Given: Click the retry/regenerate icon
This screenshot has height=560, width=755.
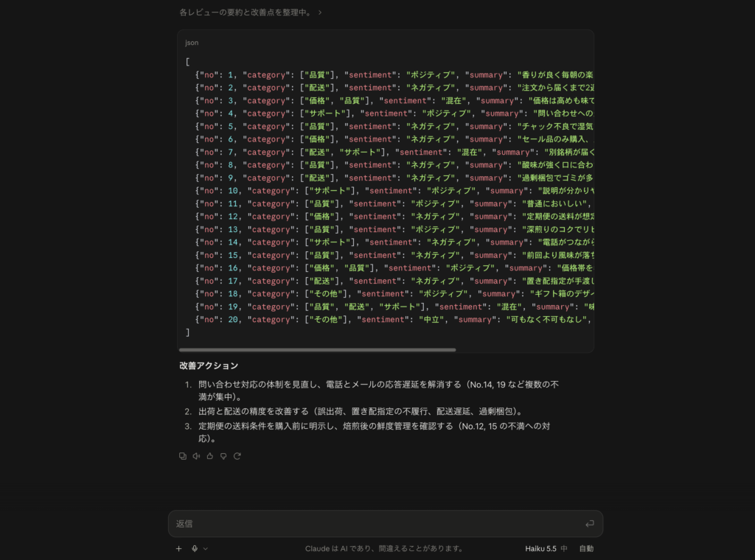Looking at the screenshot, I should pyautogui.click(x=237, y=456).
